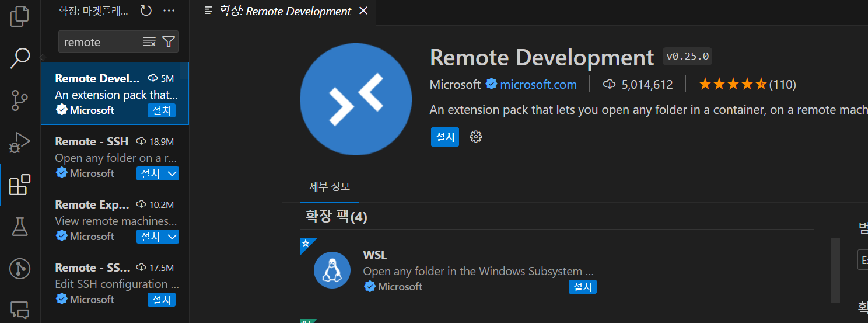
Task: Install the extension with 17.5M downloads
Action: (162, 300)
